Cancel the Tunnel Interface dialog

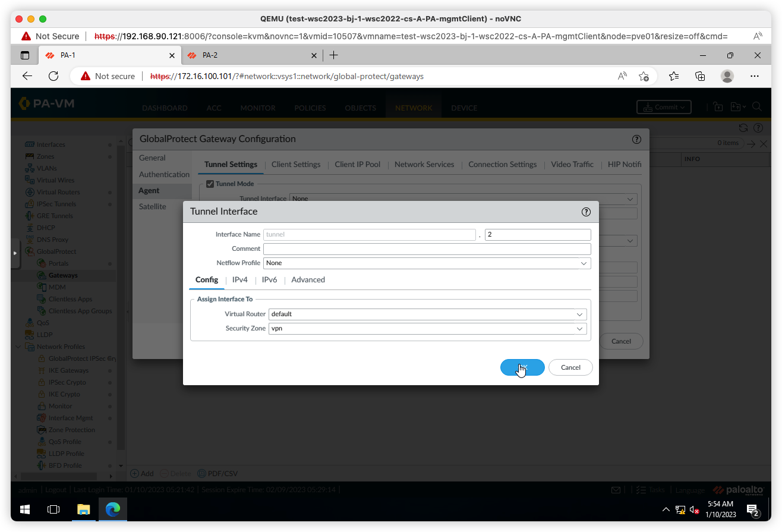(570, 367)
